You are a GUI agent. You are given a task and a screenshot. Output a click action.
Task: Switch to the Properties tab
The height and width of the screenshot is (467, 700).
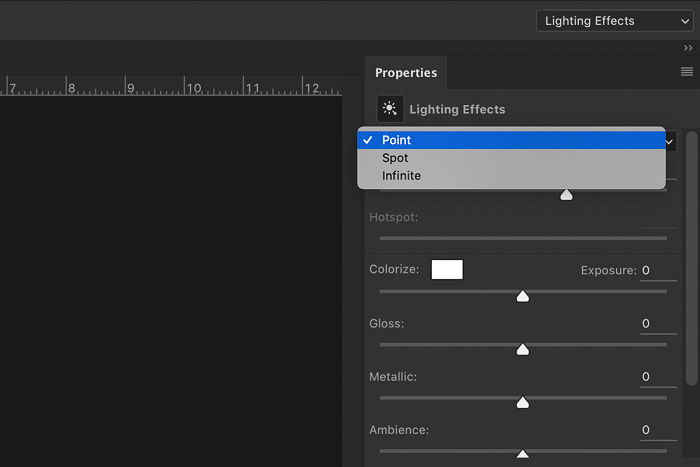(x=406, y=72)
